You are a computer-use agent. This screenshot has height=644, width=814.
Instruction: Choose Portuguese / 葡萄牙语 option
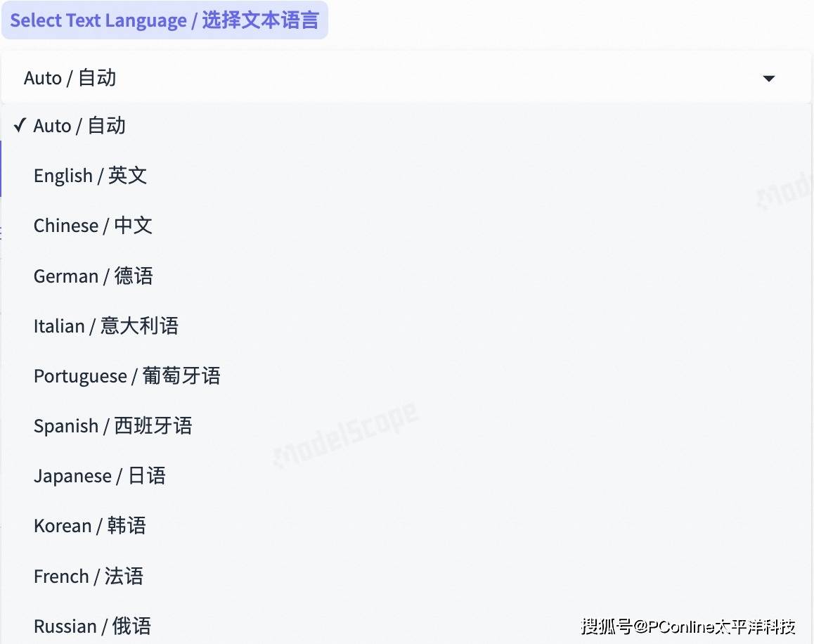pos(127,375)
